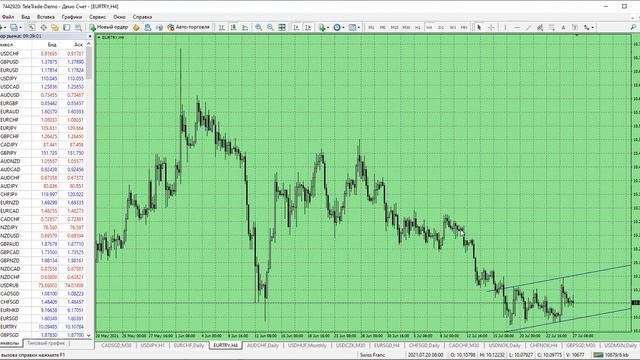The width and height of the screenshot is (640, 360).
Task: Open the Графики menu
Action: pyautogui.click(x=72, y=17)
